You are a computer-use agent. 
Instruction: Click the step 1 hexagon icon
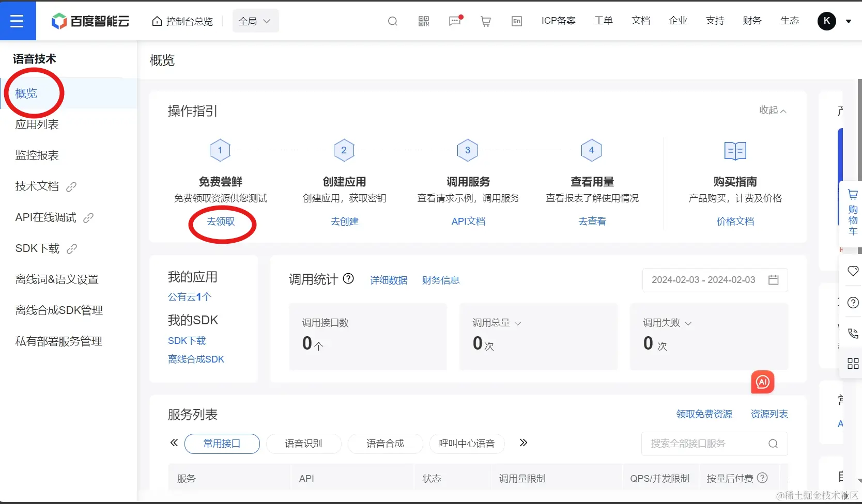pos(220,150)
